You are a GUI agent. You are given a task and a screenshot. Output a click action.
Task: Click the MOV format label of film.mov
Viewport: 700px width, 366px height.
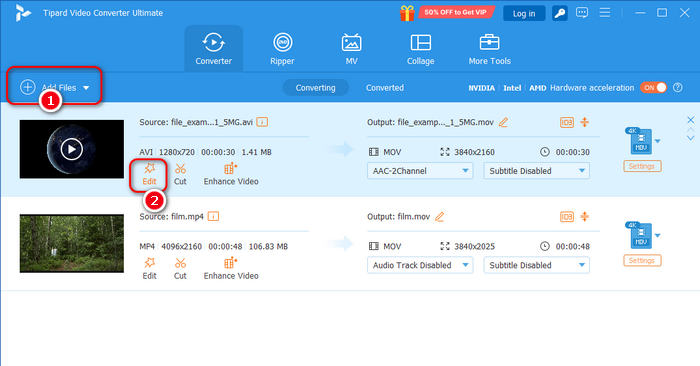[x=392, y=246]
